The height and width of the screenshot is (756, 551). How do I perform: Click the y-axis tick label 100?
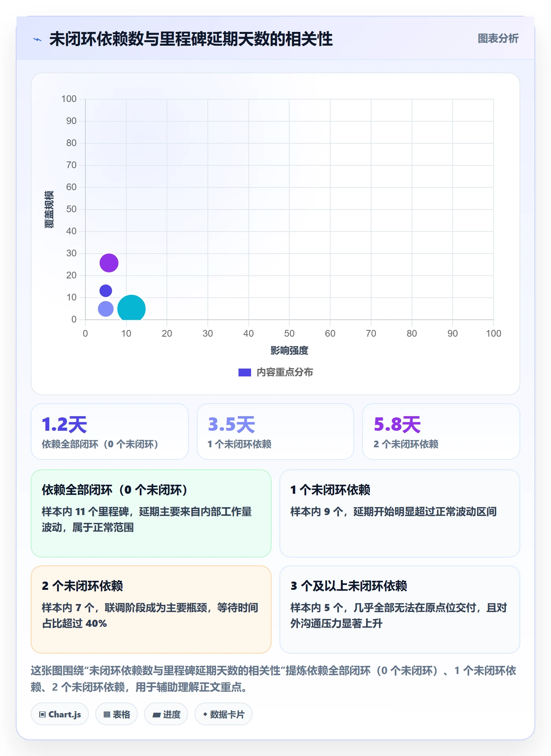click(x=69, y=99)
